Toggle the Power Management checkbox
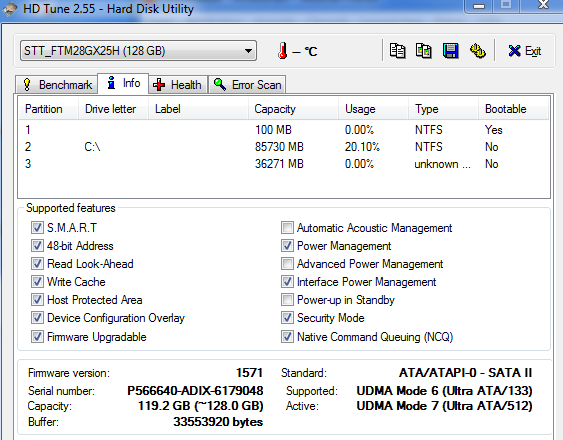This screenshot has width=563, height=440. [287, 246]
